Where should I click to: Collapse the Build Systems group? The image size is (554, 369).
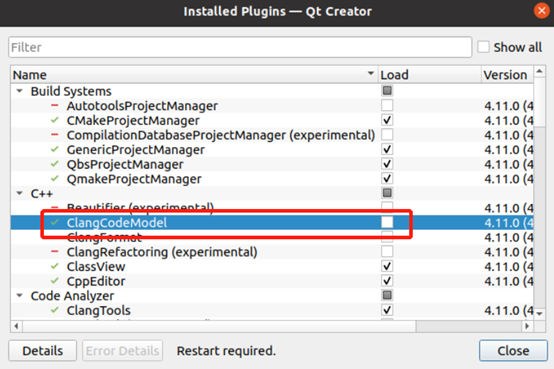pyautogui.click(x=20, y=91)
